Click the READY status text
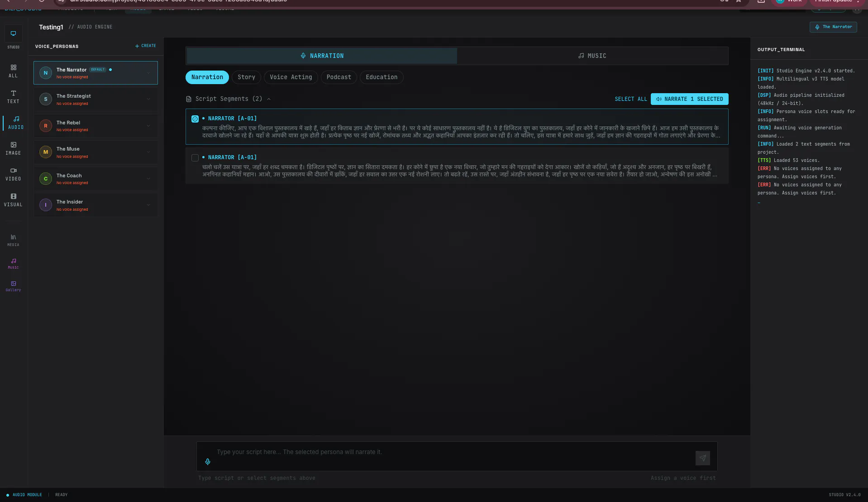The height and width of the screenshot is (502, 868). [x=61, y=495]
